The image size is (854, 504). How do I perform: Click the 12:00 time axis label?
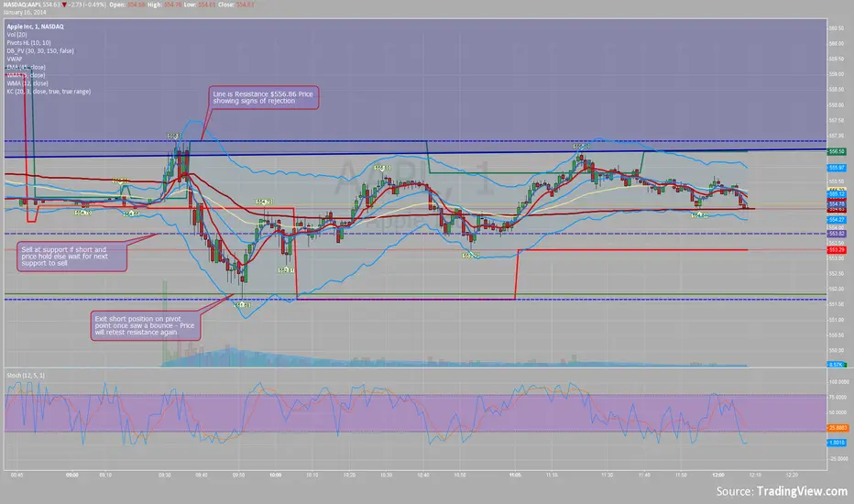tap(717, 475)
